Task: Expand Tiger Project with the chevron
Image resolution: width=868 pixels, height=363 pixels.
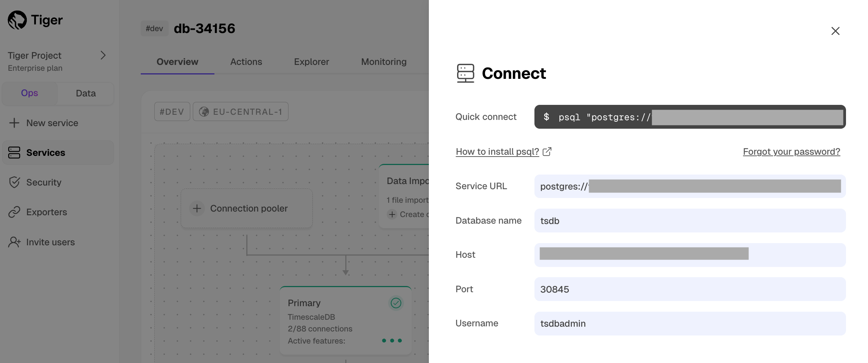Action: tap(103, 55)
